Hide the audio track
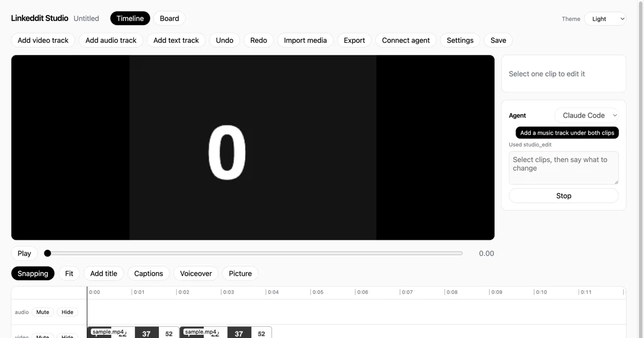The image size is (644, 338). (x=67, y=312)
